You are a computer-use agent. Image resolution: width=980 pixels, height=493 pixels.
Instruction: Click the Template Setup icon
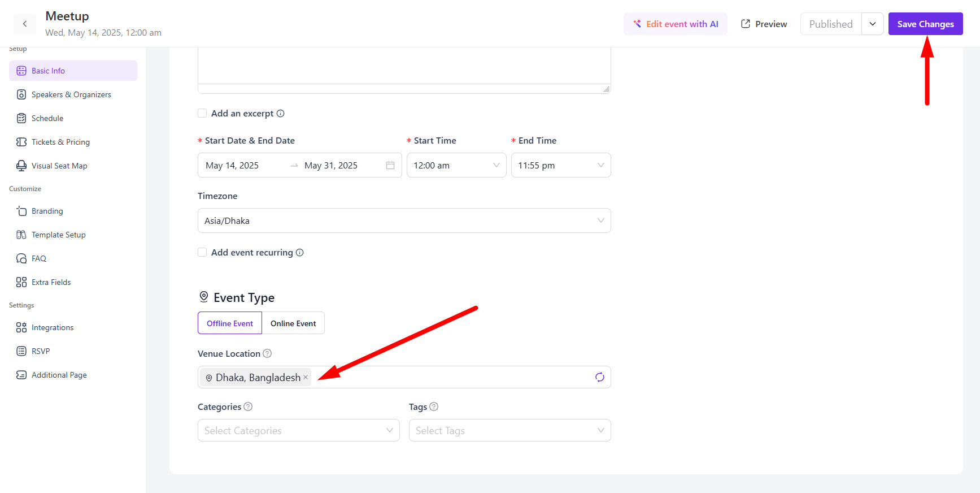coord(21,235)
